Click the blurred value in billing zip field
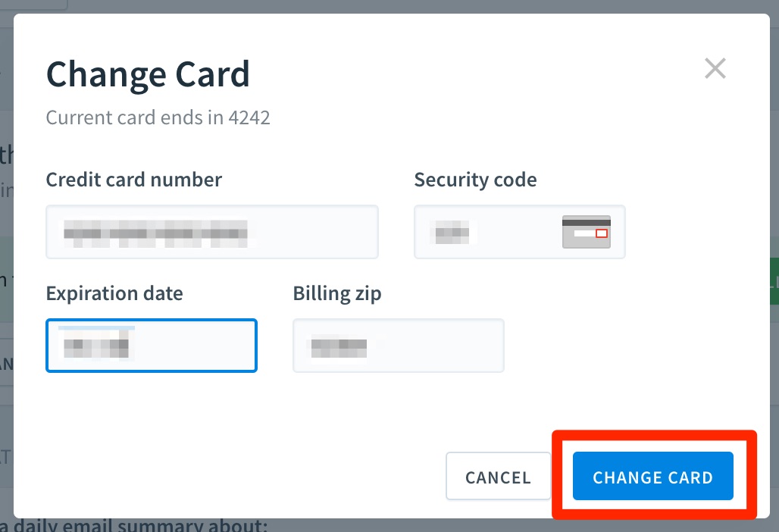The height and width of the screenshot is (532, 779). (339, 346)
